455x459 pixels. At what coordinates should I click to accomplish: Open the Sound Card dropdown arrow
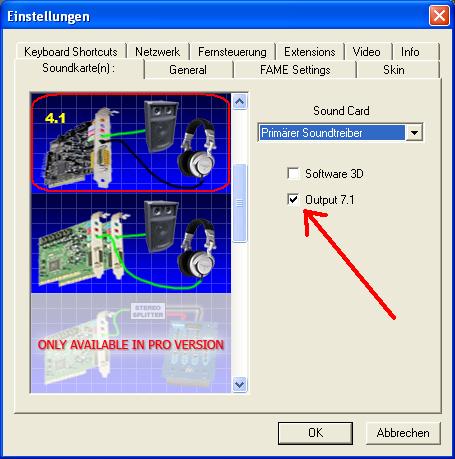[414, 133]
